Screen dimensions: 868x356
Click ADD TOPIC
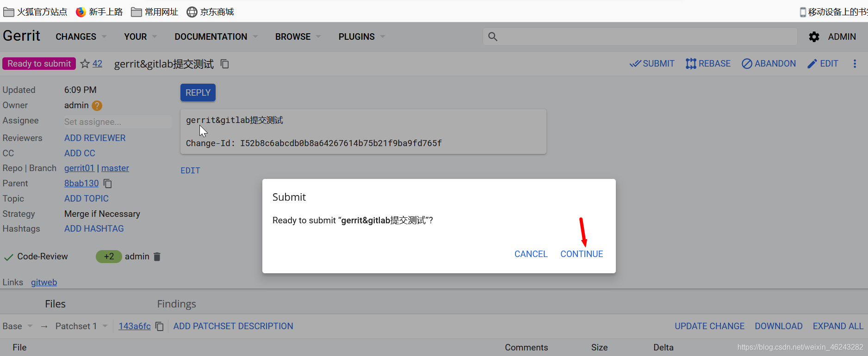[87, 198]
